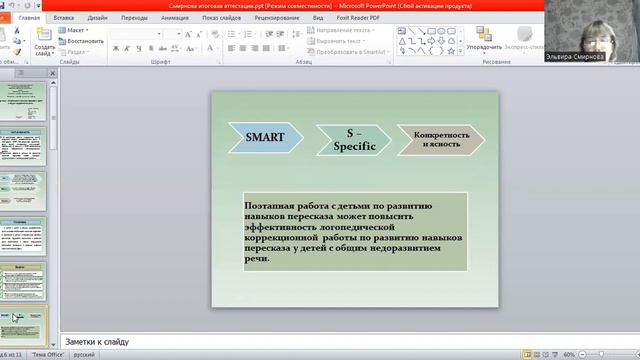Click Преобразовать в SmartArt
The image size is (640, 360).
(348, 52)
